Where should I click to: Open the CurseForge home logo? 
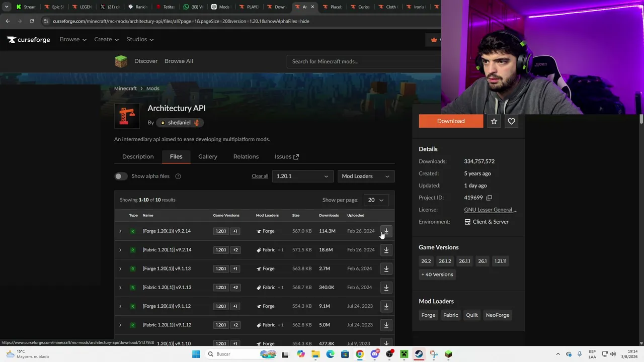(29, 40)
